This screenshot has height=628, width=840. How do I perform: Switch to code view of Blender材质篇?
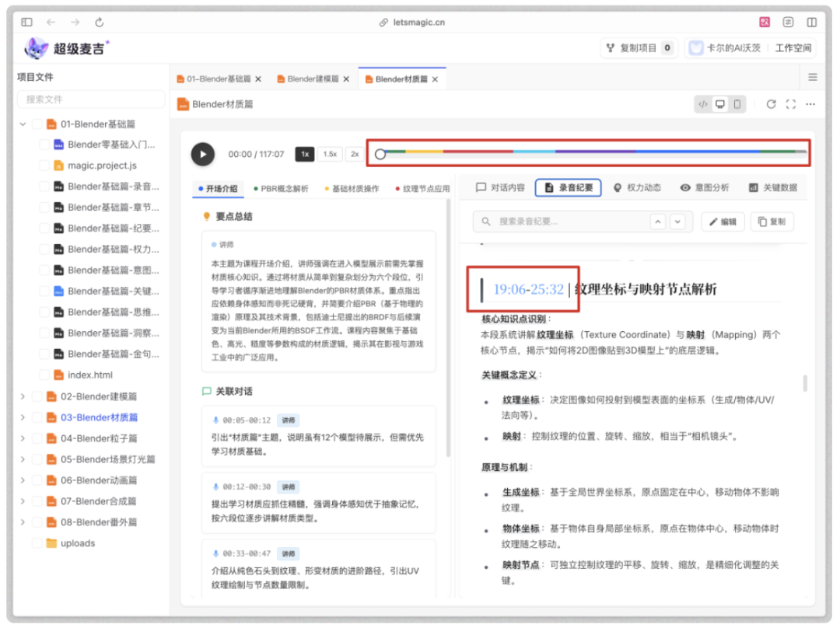click(704, 104)
